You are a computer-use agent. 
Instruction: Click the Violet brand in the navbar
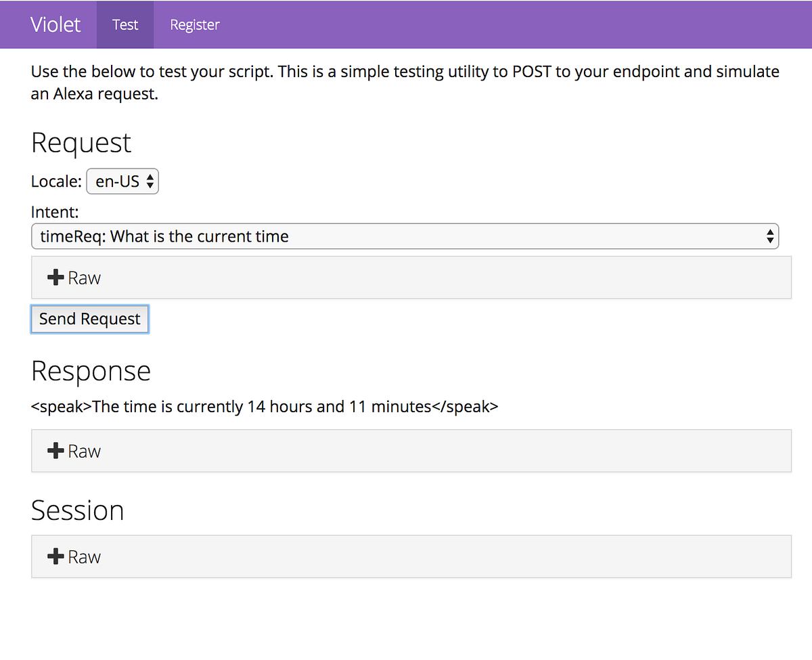coord(55,24)
